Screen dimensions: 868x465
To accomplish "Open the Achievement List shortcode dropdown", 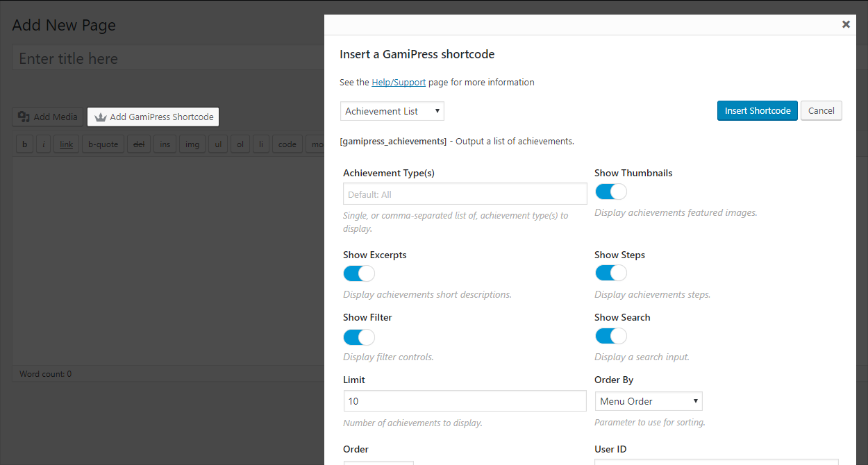I will (x=392, y=111).
